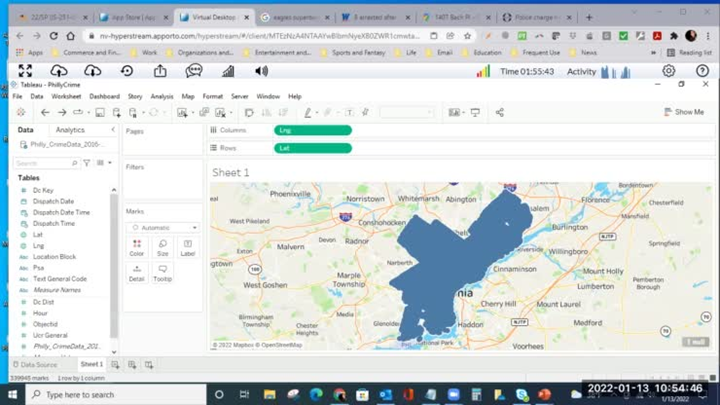
Task: Select the Lat pill in Rows
Action: (x=312, y=148)
